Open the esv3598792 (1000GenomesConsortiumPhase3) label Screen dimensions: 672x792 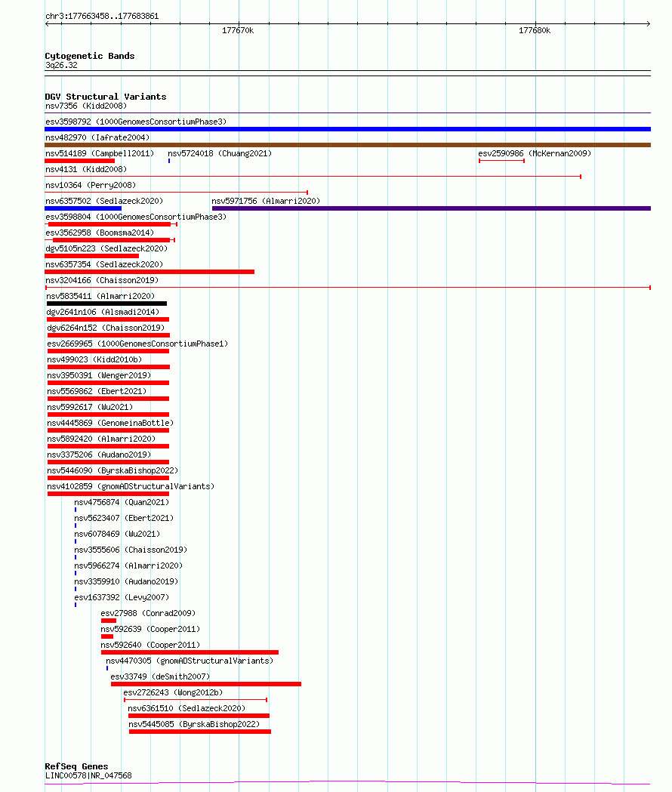click(x=136, y=122)
